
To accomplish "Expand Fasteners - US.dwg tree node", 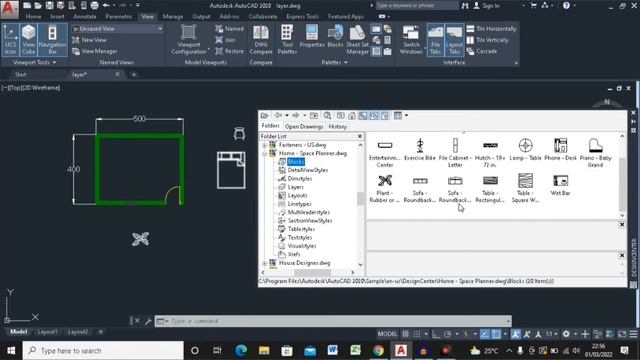I will [264, 145].
